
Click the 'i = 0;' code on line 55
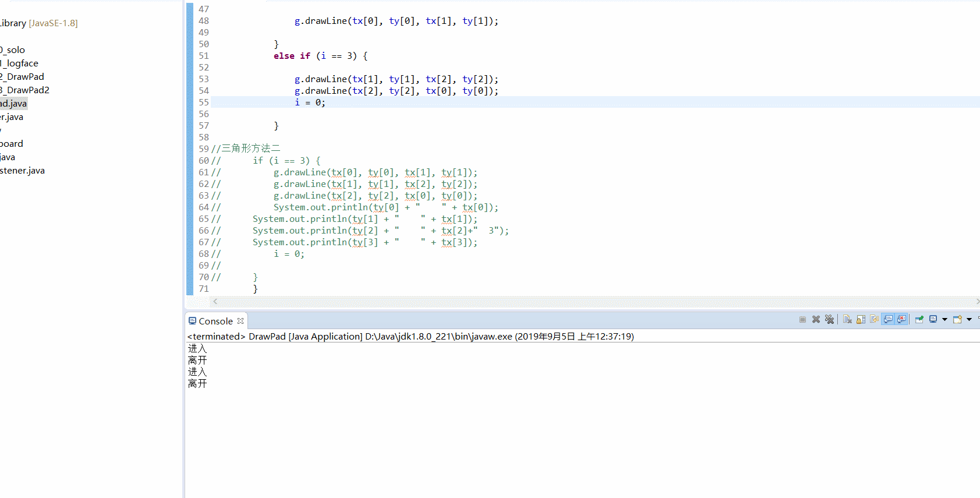click(x=310, y=103)
